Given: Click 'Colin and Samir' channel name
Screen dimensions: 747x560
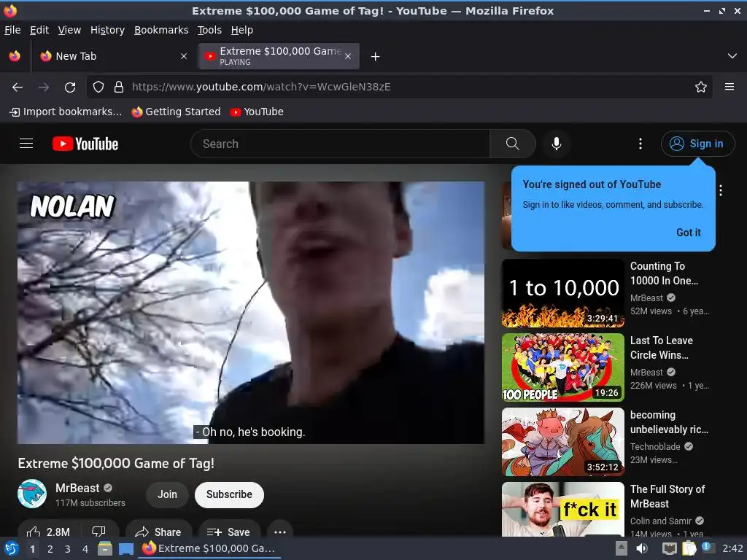Looking at the screenshot, I should click(661, 521).
